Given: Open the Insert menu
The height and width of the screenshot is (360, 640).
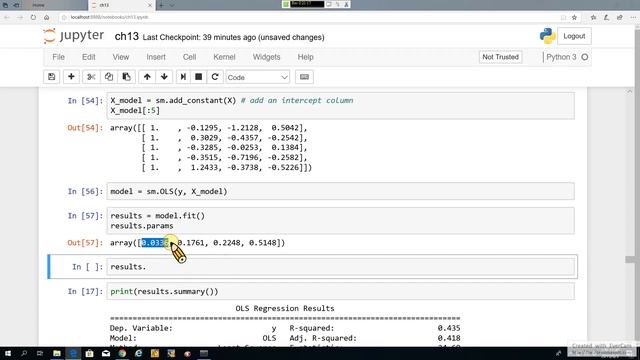Looking at the screenshot, I should click(156, 57).
